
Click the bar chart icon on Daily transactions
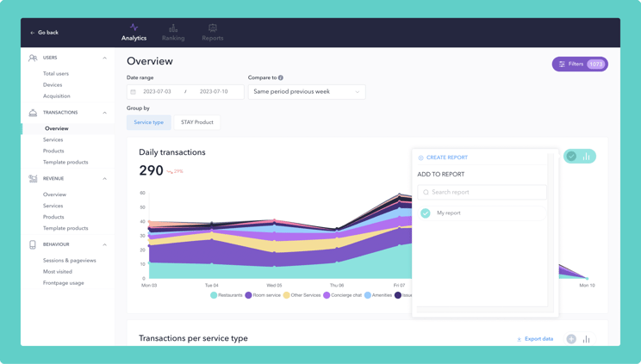587,157
